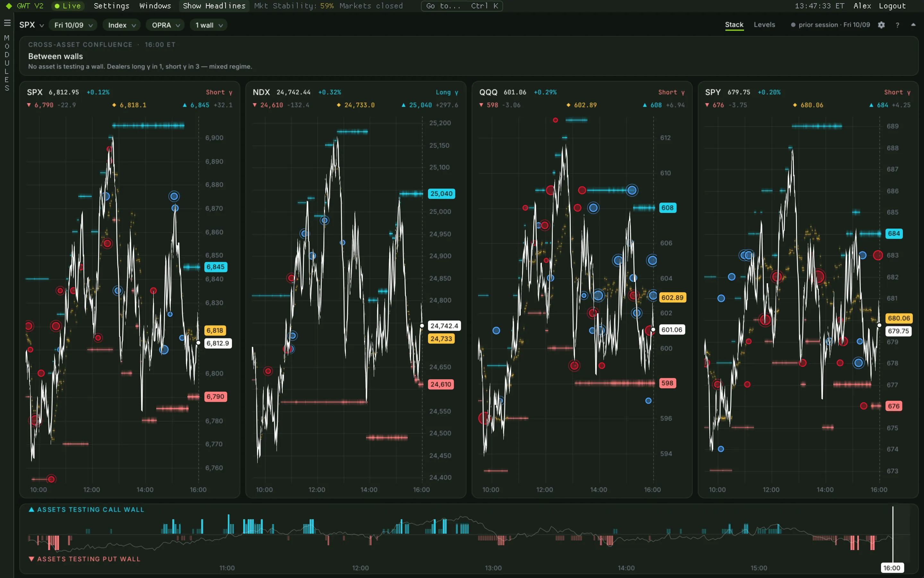Screen dimensions: 924x578
Task: Open the Windows menu
Action: coord(155,6)
